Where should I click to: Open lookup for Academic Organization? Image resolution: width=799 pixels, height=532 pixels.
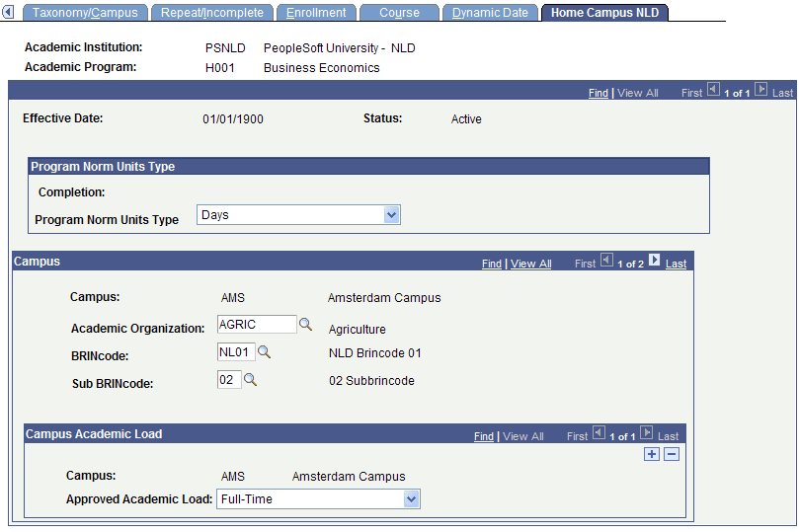(305, 325)
